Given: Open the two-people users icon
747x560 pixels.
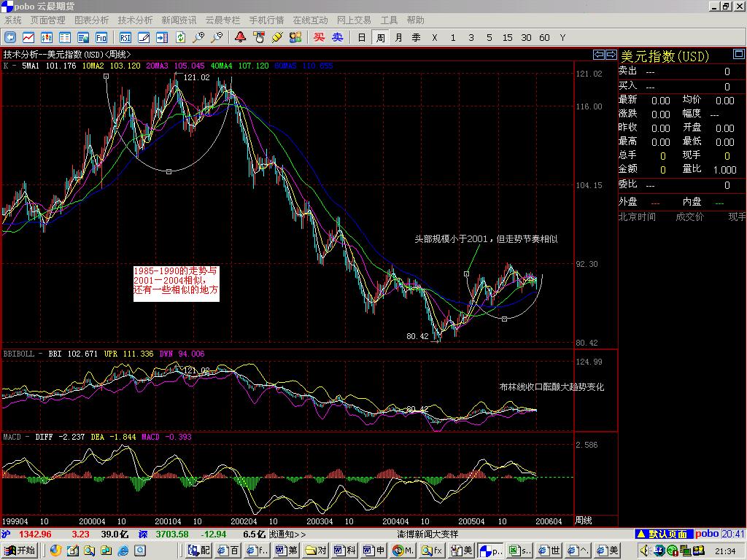Looking at the screenshot, I should (295, 37).
